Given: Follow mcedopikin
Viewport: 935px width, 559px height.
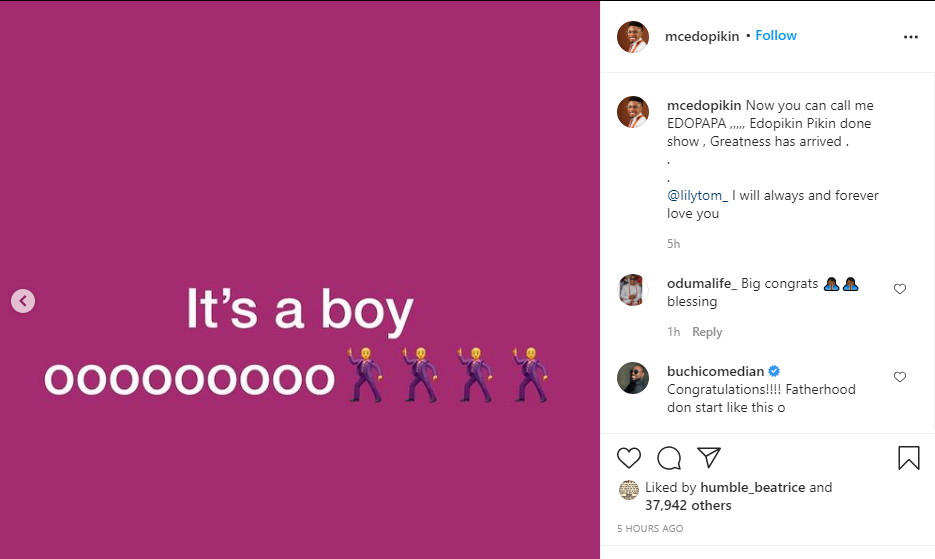Looking at the screenshot, I should [x=776, y=36].
